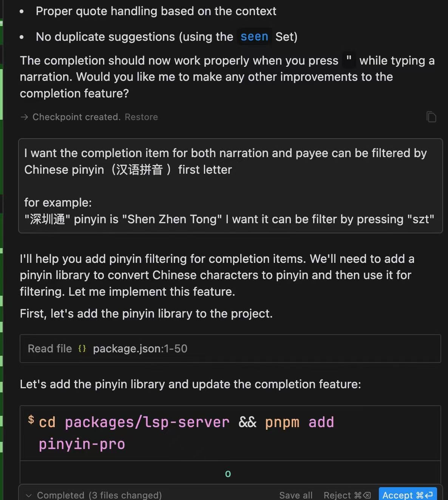Screen dimensions: 448x500
Task: Click the green diff marker in the left gutter
Action: tap(2, 94)
